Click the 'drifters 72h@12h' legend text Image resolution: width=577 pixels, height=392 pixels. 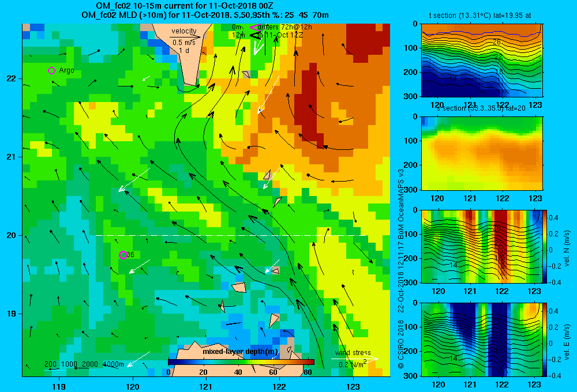[285, 27]
